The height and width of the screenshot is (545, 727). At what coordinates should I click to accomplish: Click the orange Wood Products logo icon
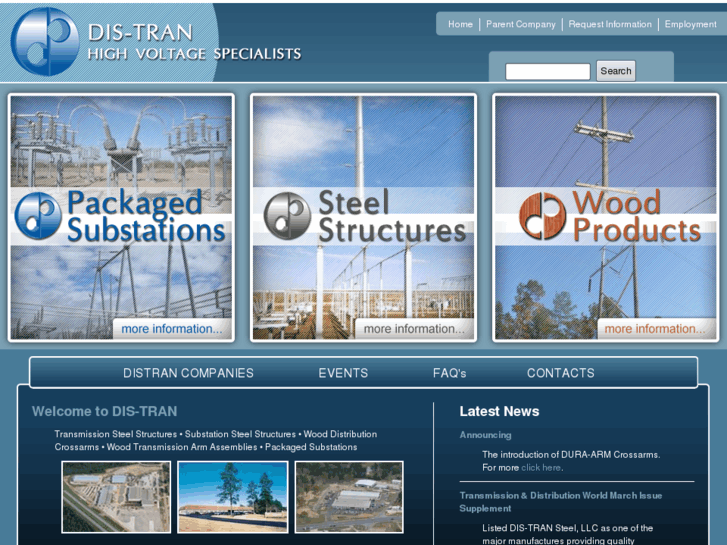(542, 216)
